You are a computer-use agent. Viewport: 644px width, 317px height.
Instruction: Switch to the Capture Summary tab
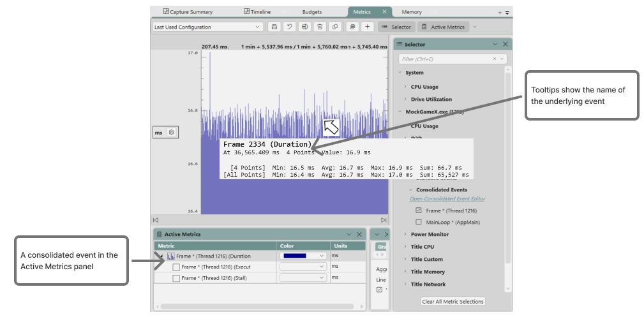point(188,12)
